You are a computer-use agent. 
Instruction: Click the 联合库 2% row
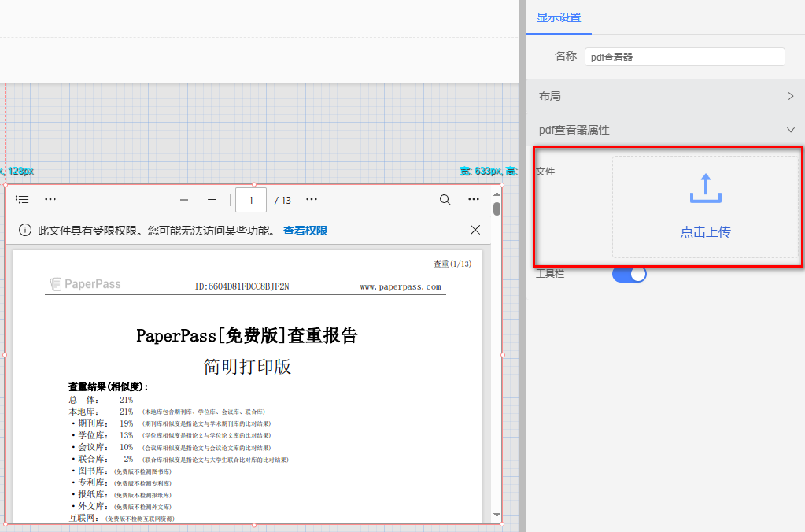(x=179, y=459)
